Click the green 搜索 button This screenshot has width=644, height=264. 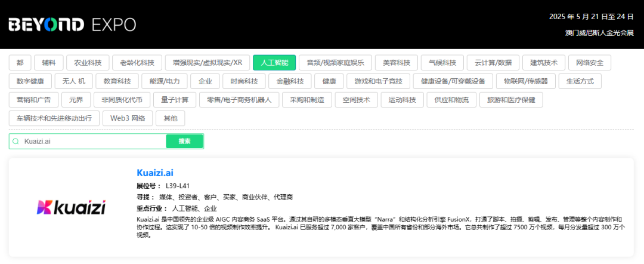click(184, 142)
